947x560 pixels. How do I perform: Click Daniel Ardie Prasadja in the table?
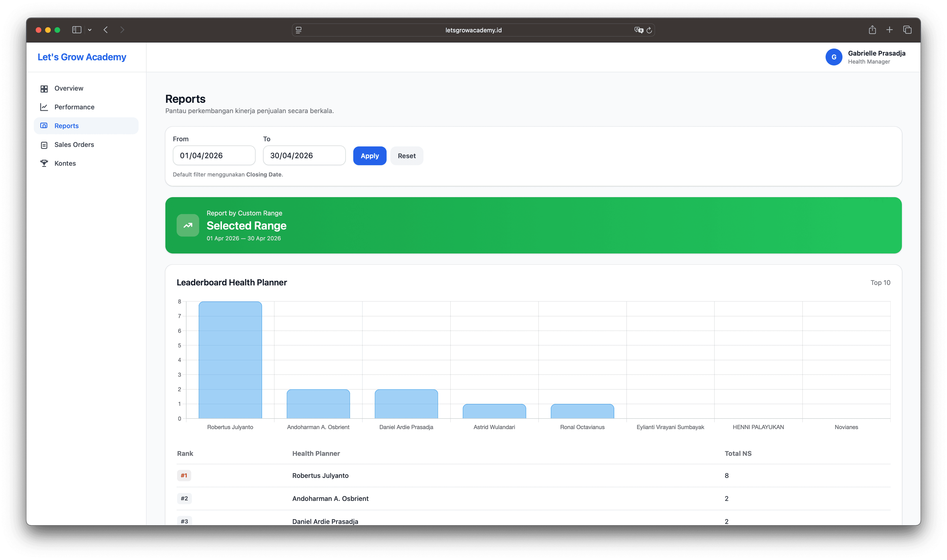point(325,522)
